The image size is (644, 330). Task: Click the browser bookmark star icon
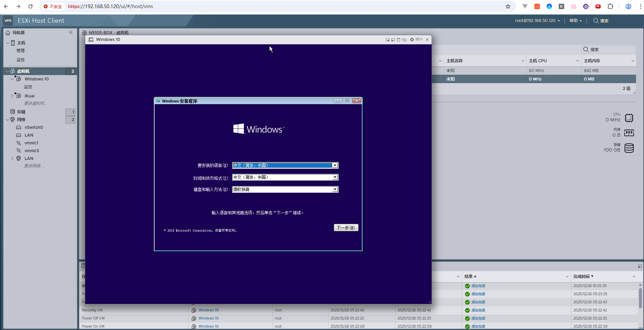(508, 6)
